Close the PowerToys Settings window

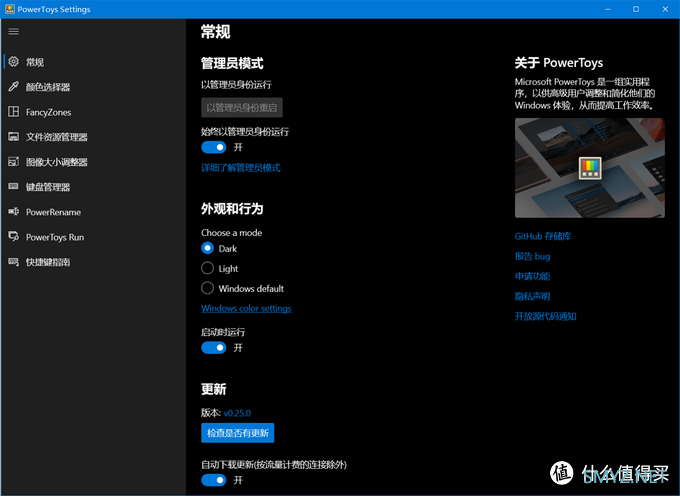665,9
